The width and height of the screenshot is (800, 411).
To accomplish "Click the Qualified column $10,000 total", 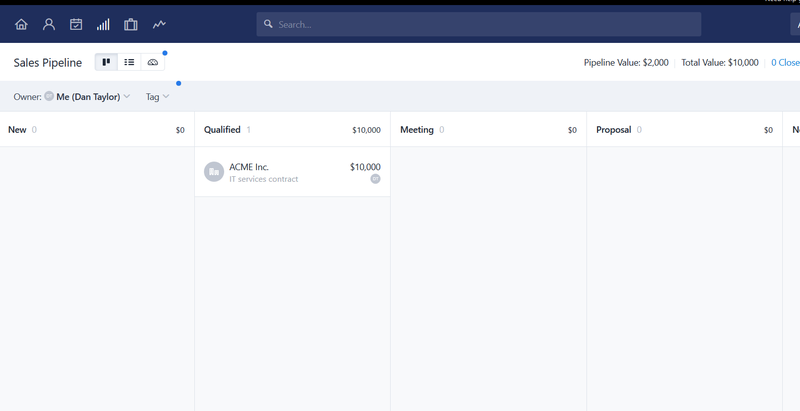I will tap(366, 130).
